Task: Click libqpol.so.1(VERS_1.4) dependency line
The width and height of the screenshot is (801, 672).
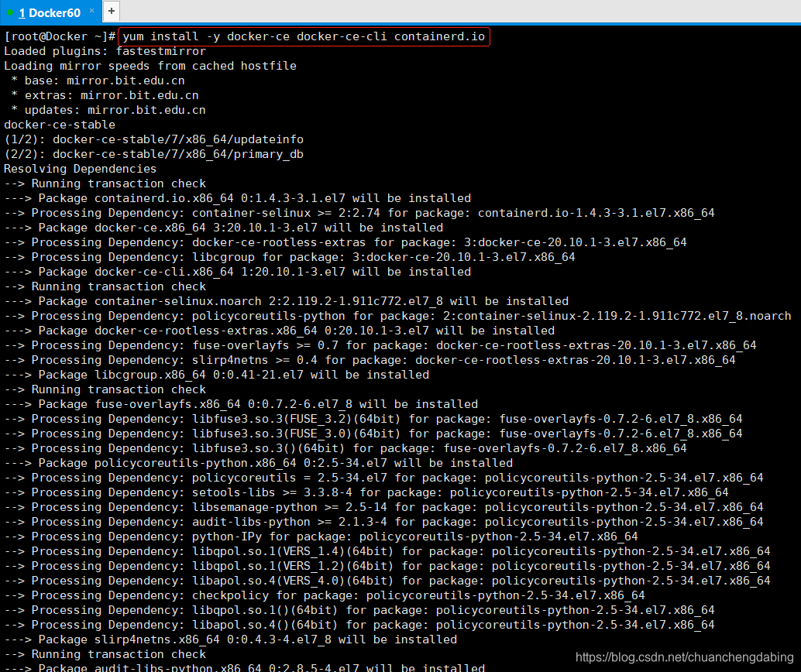Action: point(387,551)
